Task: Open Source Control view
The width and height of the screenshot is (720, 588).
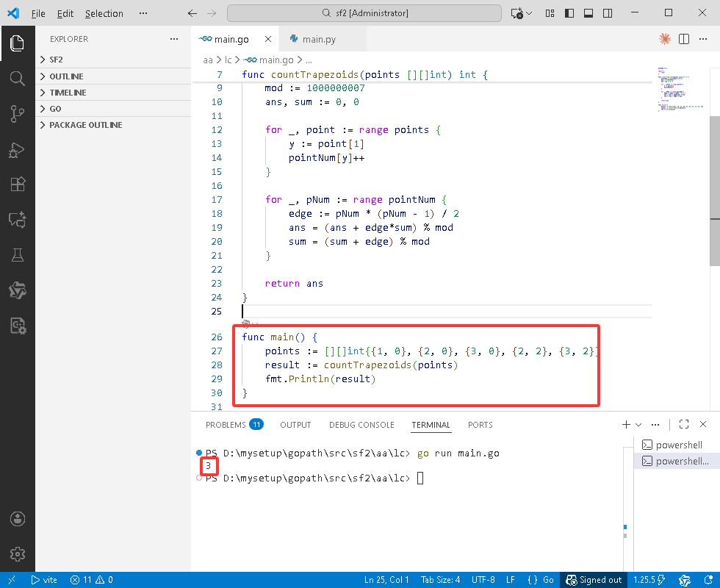Action: [x=18, y=114]
